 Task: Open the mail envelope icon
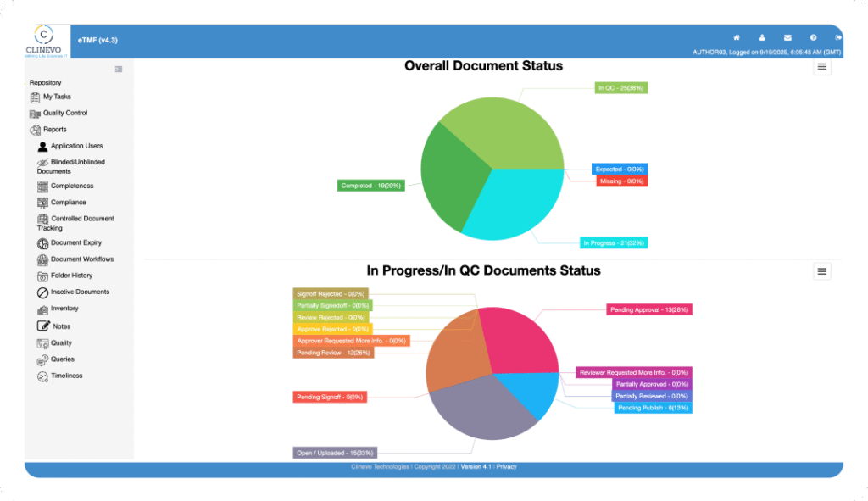pyautogui.click(x=787, y=37)
